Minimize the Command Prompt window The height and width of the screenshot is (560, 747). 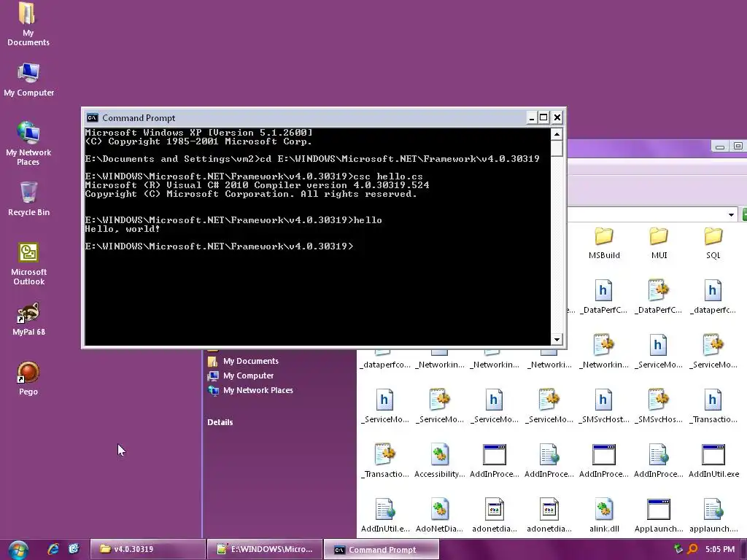[x=532, y=117]
